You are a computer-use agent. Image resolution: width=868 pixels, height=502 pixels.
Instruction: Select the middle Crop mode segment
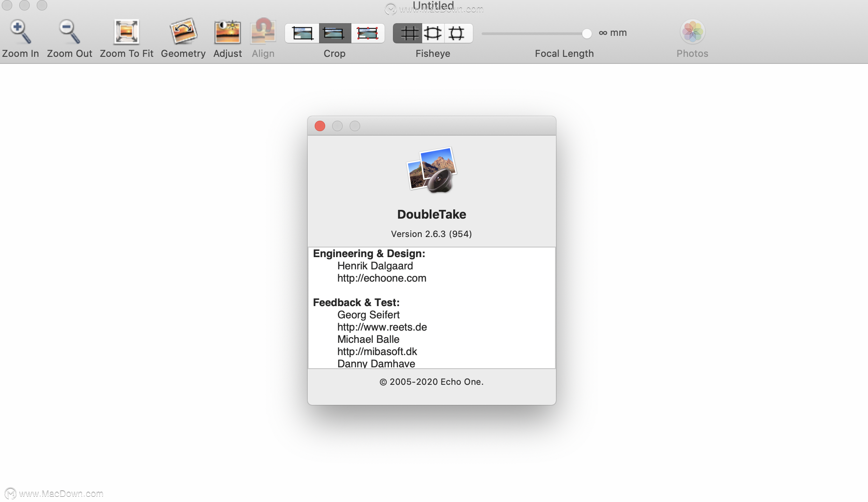pyautogui.click(x=335, y=33)
